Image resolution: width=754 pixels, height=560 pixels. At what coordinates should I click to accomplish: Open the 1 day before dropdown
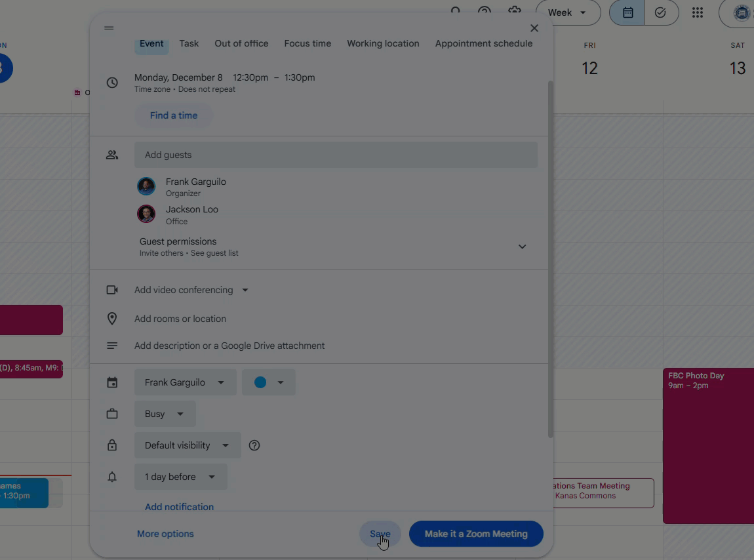(180, 477)
